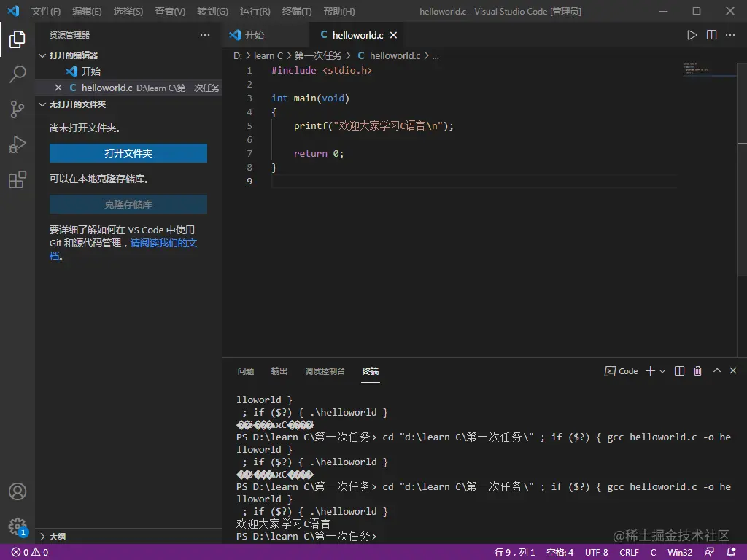Close helloworld.c in the open editors list
Screen dimensions: 747x560
58,87
